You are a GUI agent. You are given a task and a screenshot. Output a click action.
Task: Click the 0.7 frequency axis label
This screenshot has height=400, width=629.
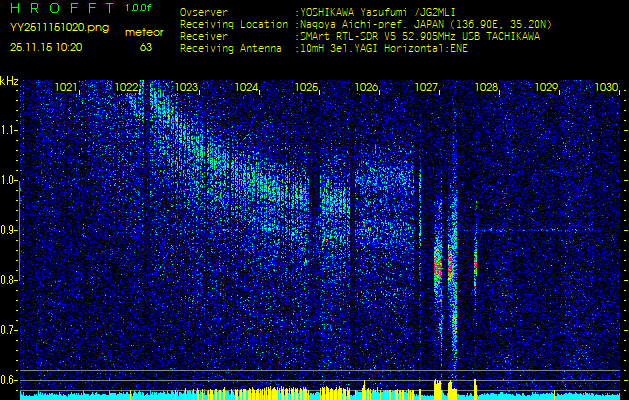pos(8,330)
